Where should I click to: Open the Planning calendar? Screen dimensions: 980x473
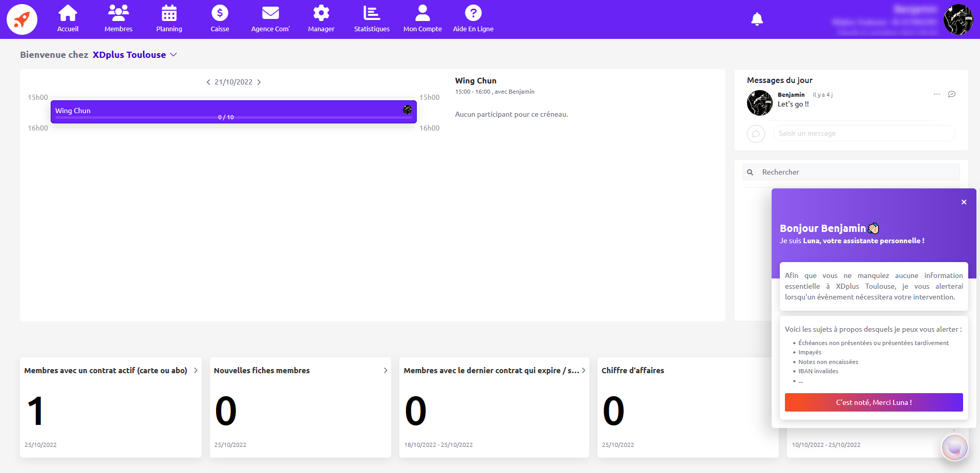169,19
